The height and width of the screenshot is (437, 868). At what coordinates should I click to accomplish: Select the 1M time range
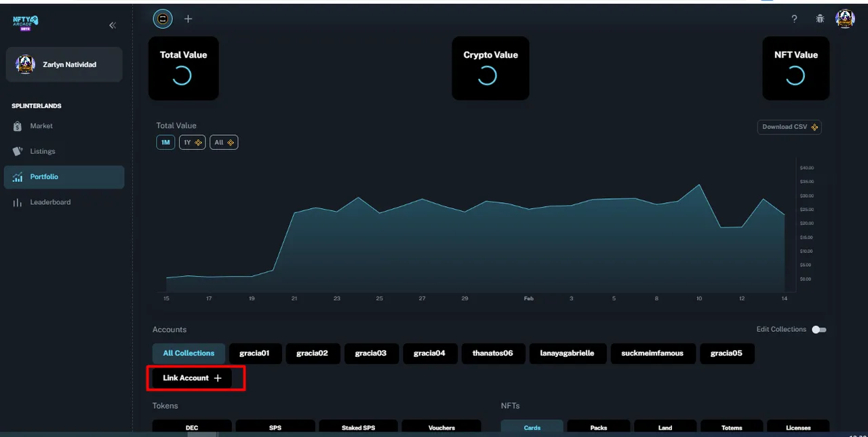(165, 142)
